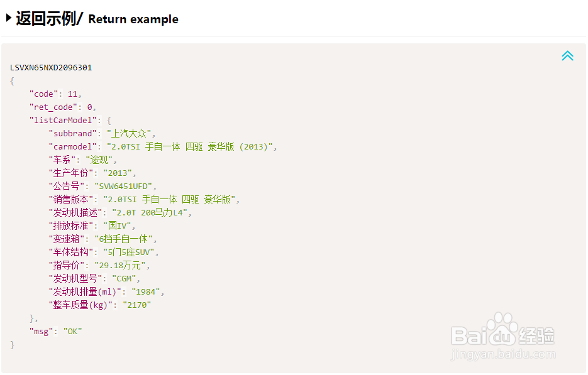588x375 pixels.
Task: Click the "2170" vehicle mass value
Action: [x=137, y=305]
